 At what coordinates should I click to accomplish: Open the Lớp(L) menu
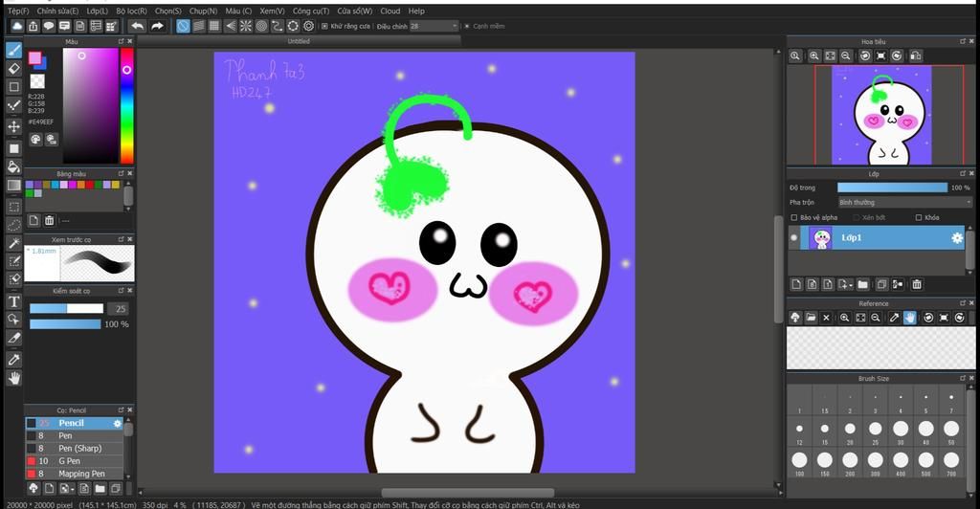click(x=97, y=11)
